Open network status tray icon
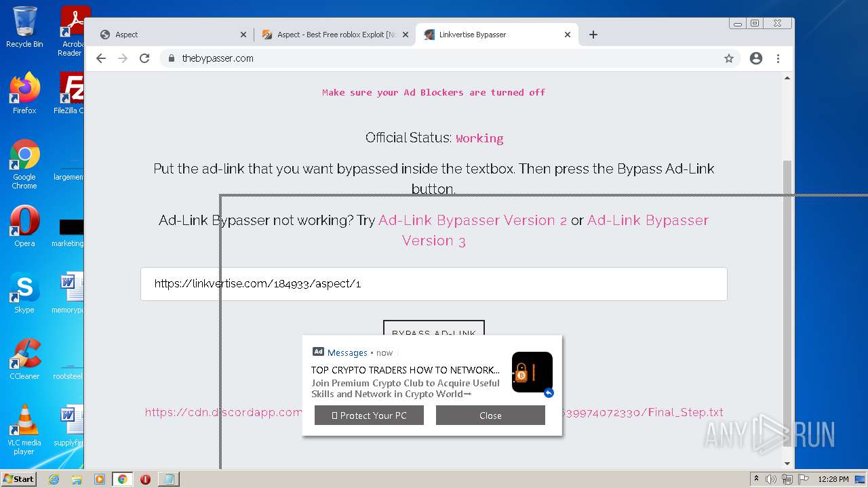 pos(787,479)
